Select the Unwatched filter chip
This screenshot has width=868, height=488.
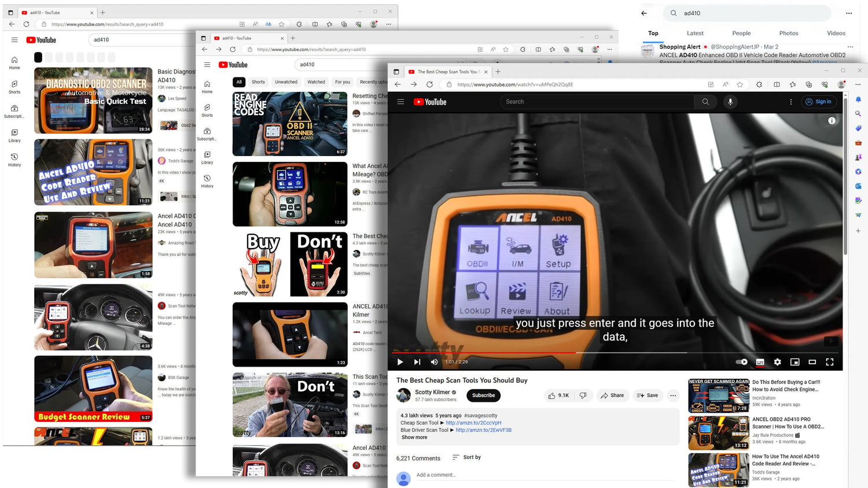tap(286, 82)
